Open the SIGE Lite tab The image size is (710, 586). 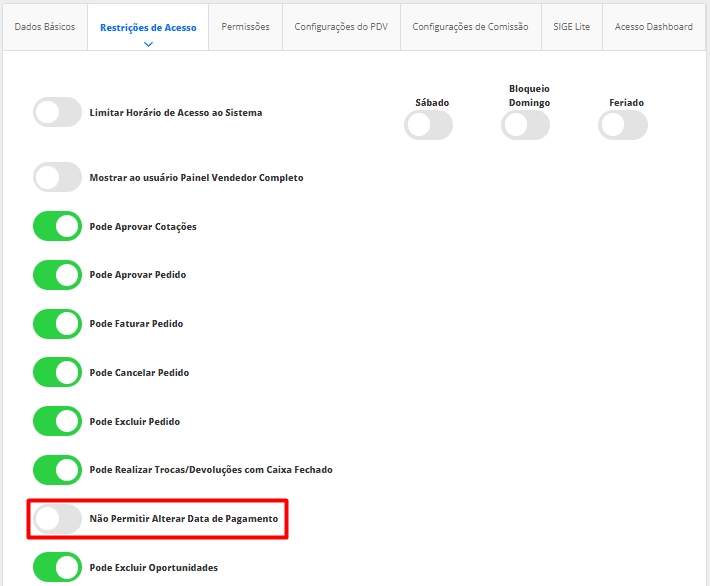[571, 27]
